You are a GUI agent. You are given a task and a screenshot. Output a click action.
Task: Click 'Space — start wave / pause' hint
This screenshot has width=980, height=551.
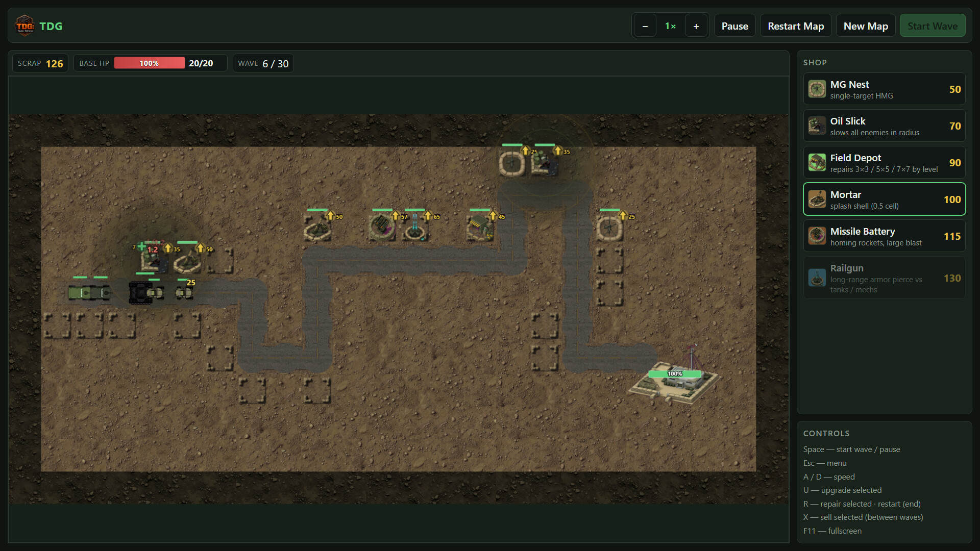pyautogui.click(x=851, y=449)
